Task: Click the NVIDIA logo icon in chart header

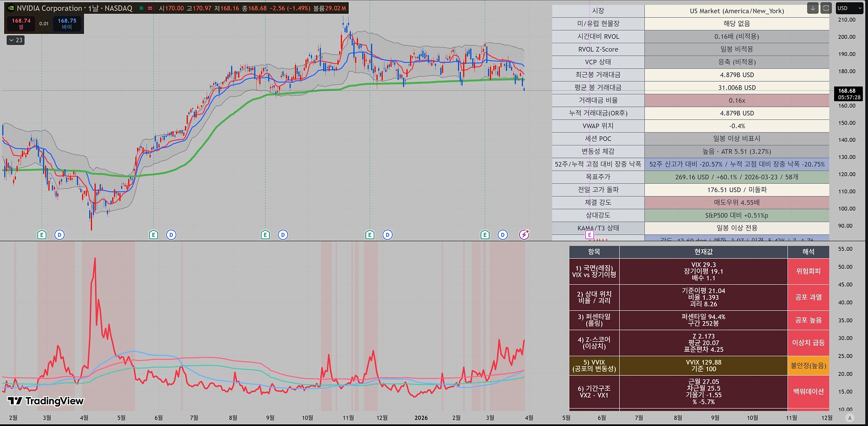Action: point(11,8)
